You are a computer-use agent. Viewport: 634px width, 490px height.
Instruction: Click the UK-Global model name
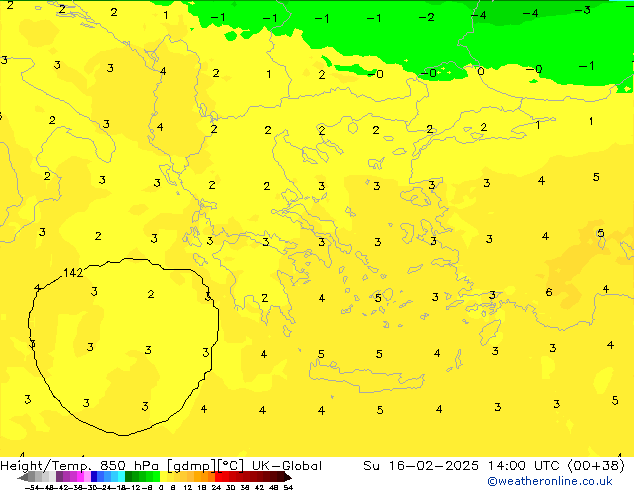[x=287, y=466]
